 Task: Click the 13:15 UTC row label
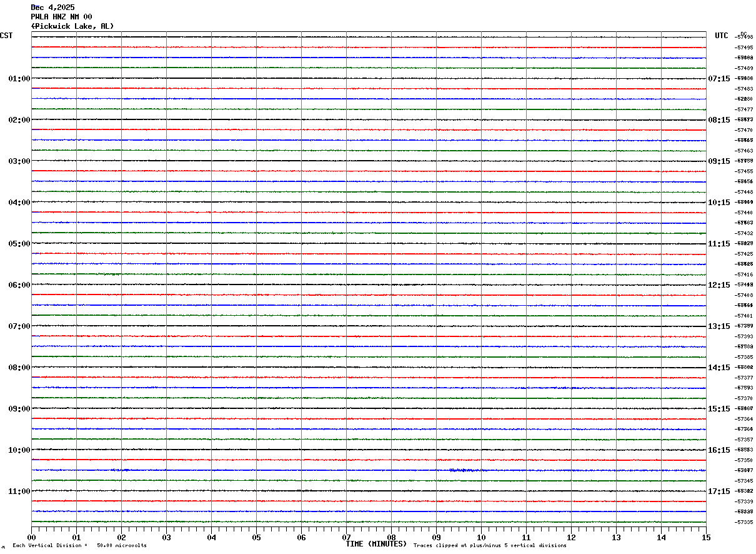[719, 326]
